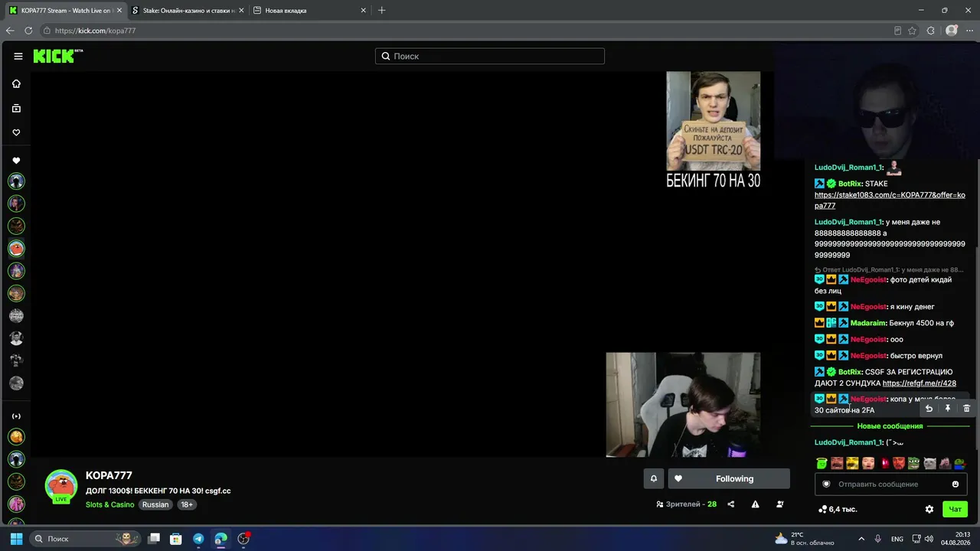Switch to the KOPA777 Stream tab

tap(66, 11)
